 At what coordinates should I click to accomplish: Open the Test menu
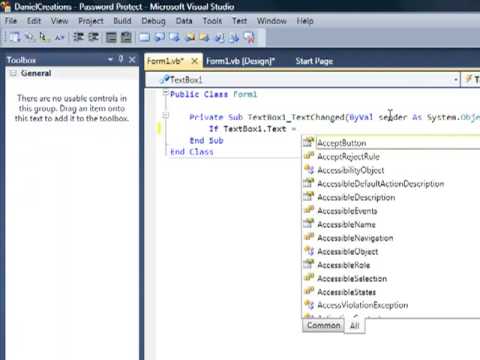239,21
